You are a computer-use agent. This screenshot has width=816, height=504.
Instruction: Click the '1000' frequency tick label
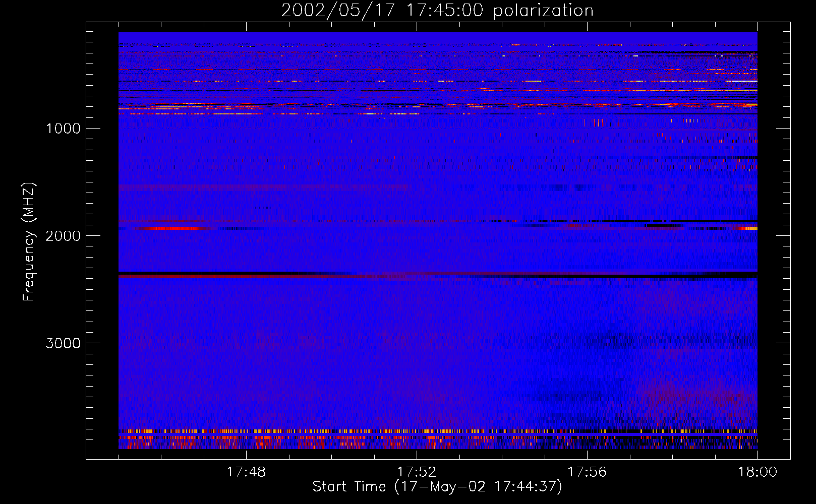pyautogui.click(x=63, y=129)
